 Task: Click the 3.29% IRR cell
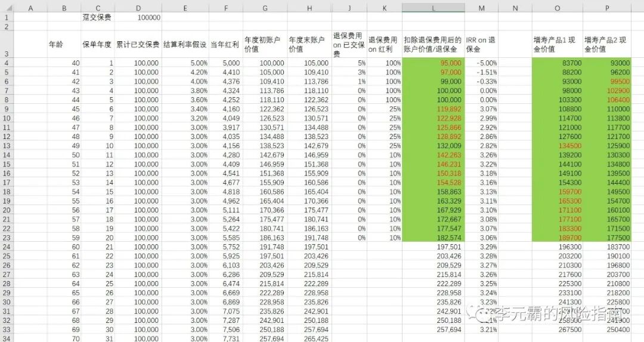(481, 247)
